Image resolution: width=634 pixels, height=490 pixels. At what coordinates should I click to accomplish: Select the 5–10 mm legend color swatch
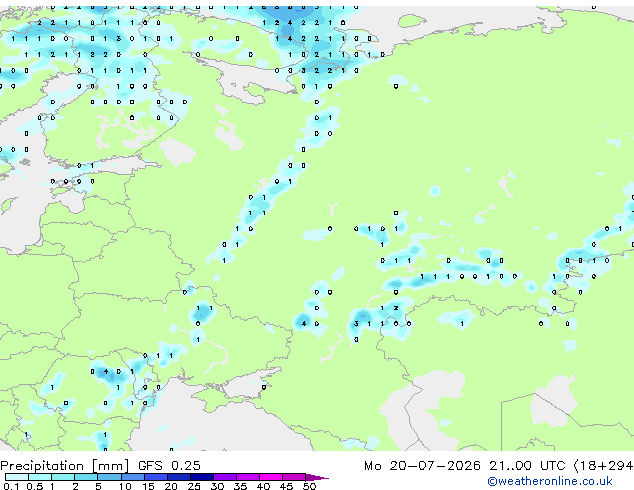pos(109,477)
